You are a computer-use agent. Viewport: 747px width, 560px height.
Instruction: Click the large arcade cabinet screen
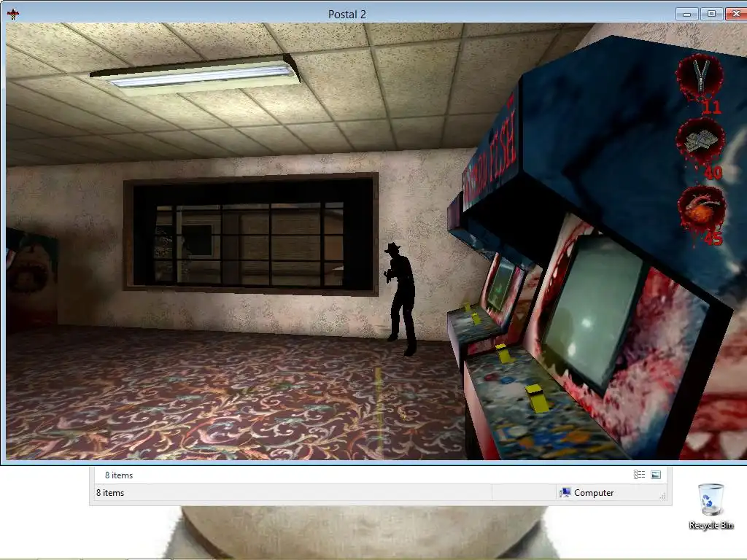[x=592, y=311]
